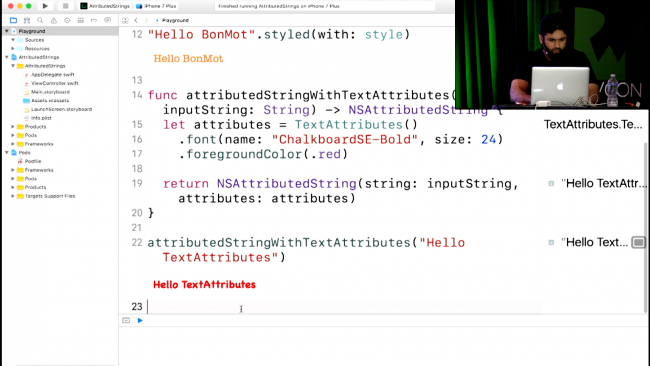
Task: Click the AppDelegate.swift file icon
Action: (x=27, y=75)
